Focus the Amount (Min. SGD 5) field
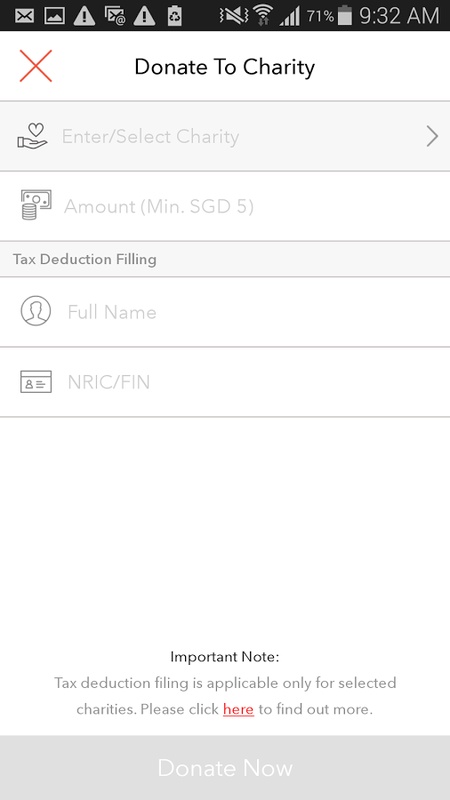Screen dimensions: 450x800 pyautogui.click(x=225, y=206)
